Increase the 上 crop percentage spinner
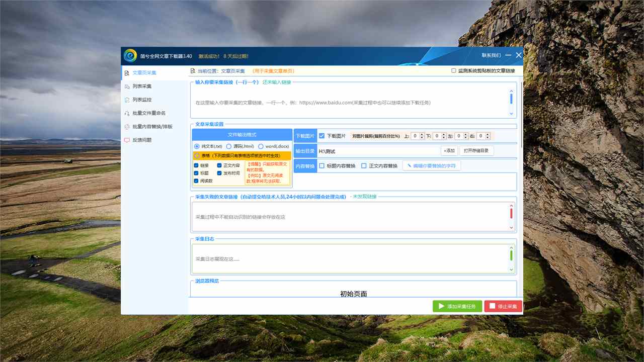This screenshot has height=362, width=644. click(x=422, y=134)
